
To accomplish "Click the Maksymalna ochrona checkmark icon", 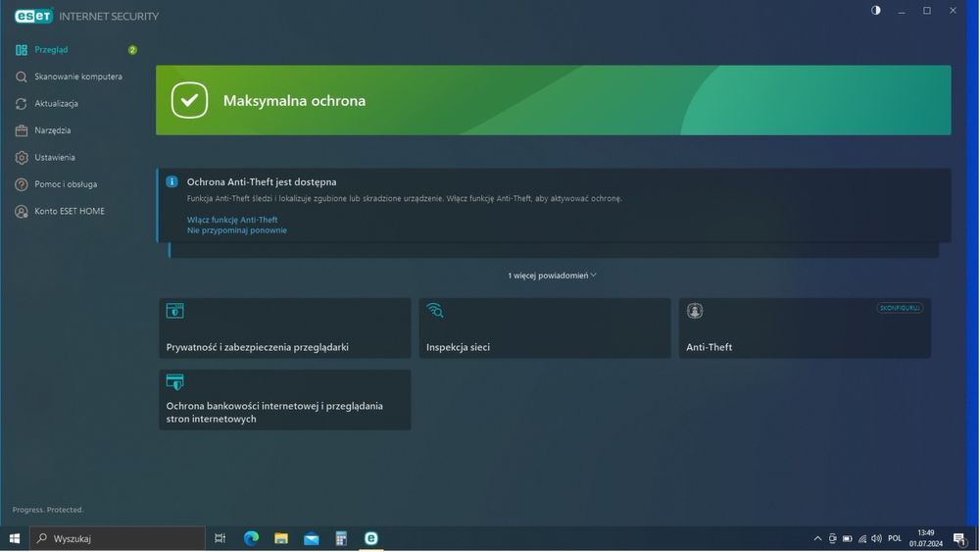I will [189, 100].
